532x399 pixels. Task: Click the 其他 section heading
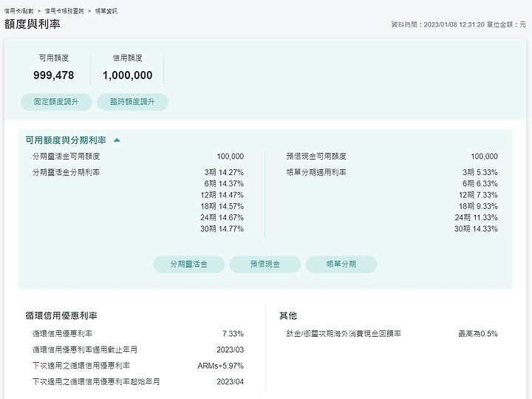point(288,316)
